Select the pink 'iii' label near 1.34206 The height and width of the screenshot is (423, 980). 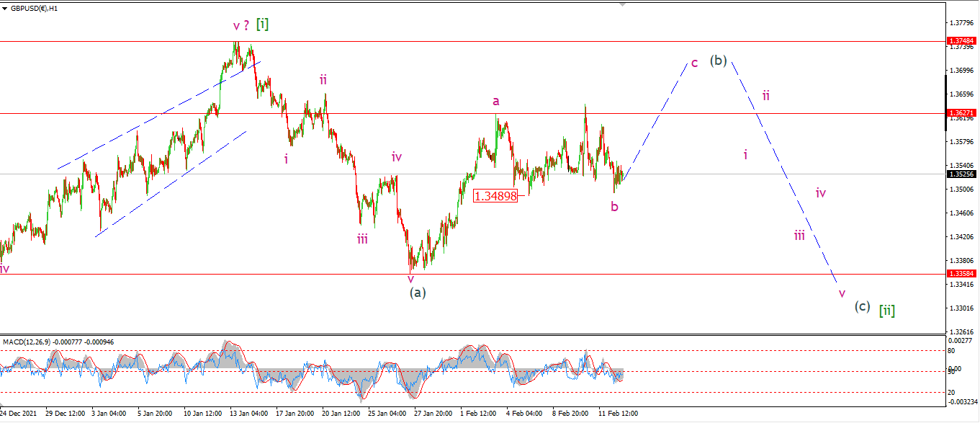(799, 235)
